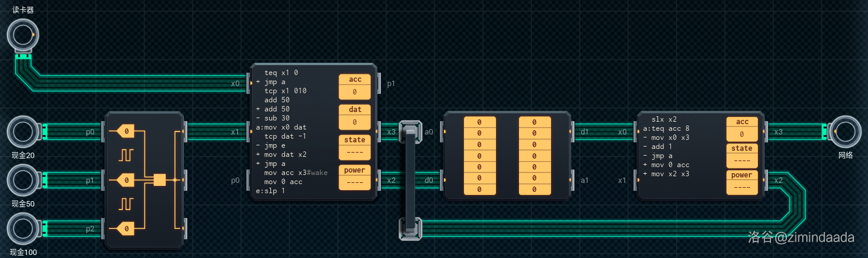
Task: Click the square junction node in logic chip
Action: 160,180
